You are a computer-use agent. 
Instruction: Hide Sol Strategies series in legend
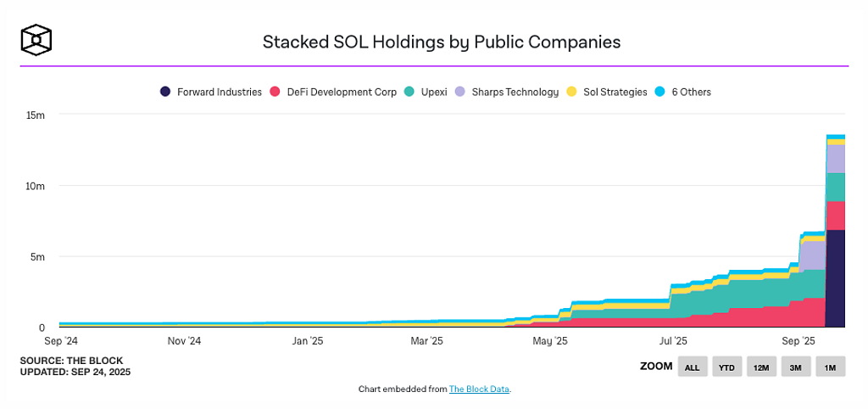[x=615, y=92]
